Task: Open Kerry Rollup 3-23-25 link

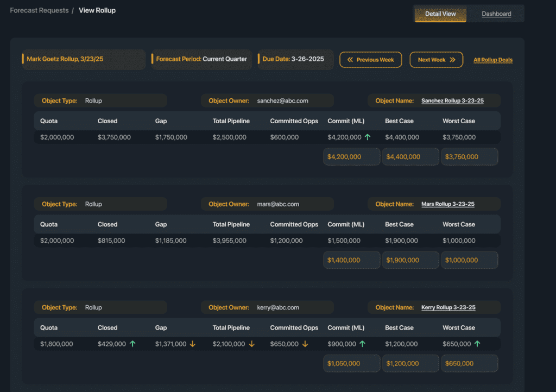Action: tap(448, 307)
